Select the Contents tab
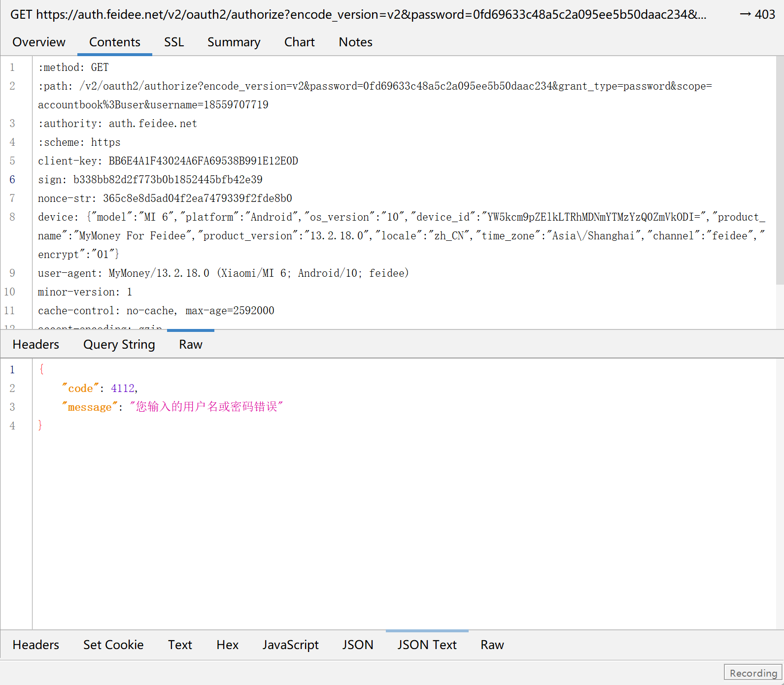 [115, 42]
